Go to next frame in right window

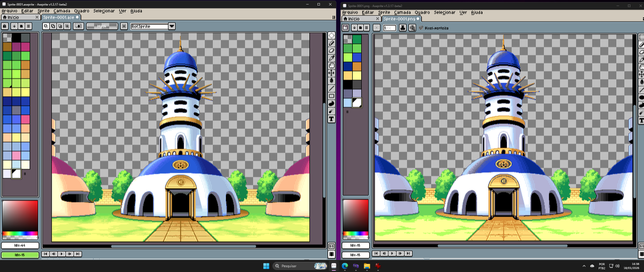point(401,253)
